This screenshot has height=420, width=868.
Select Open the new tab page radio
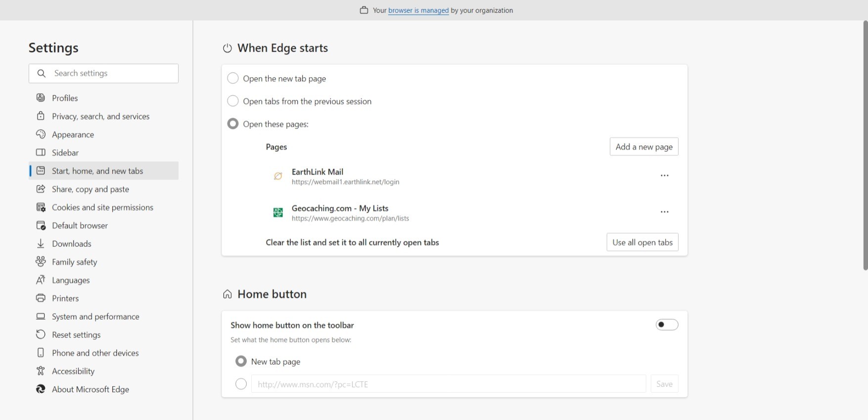point(233,78)
